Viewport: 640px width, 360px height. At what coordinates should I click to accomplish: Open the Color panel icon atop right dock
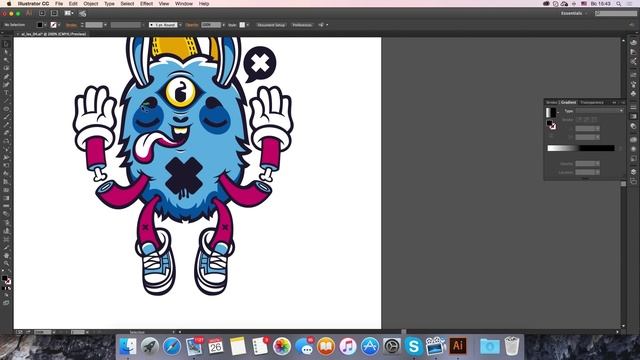tap(633, 42)
